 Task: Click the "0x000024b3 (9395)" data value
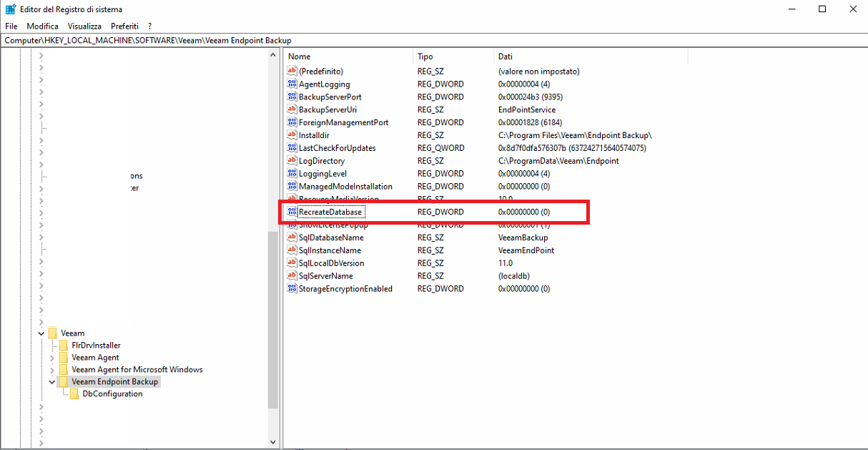tap(532, 97)
